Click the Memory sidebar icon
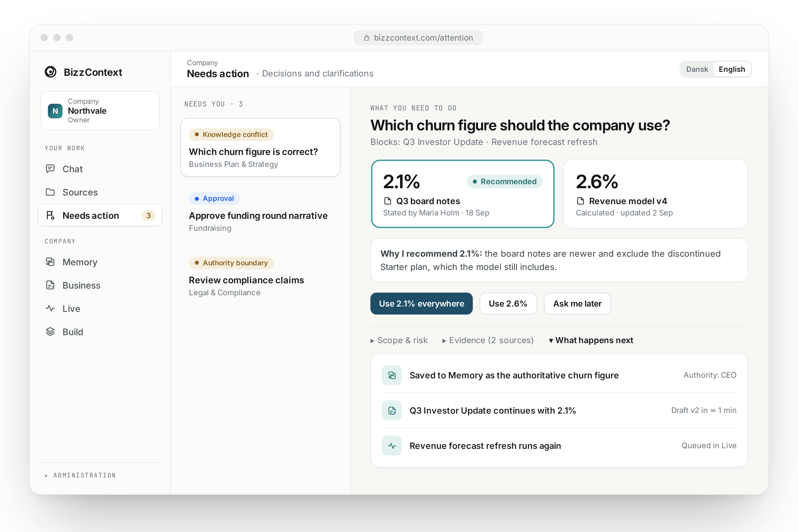Viewport: 798px width, 532px height. point(50,262)
